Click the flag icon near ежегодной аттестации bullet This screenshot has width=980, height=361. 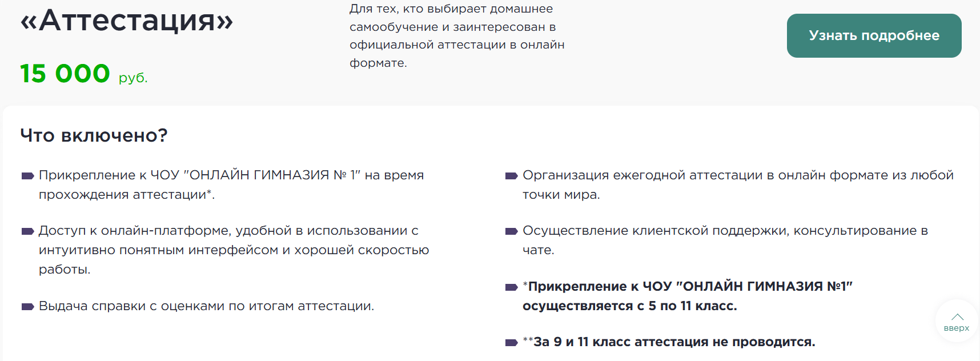tap(511, 176)
